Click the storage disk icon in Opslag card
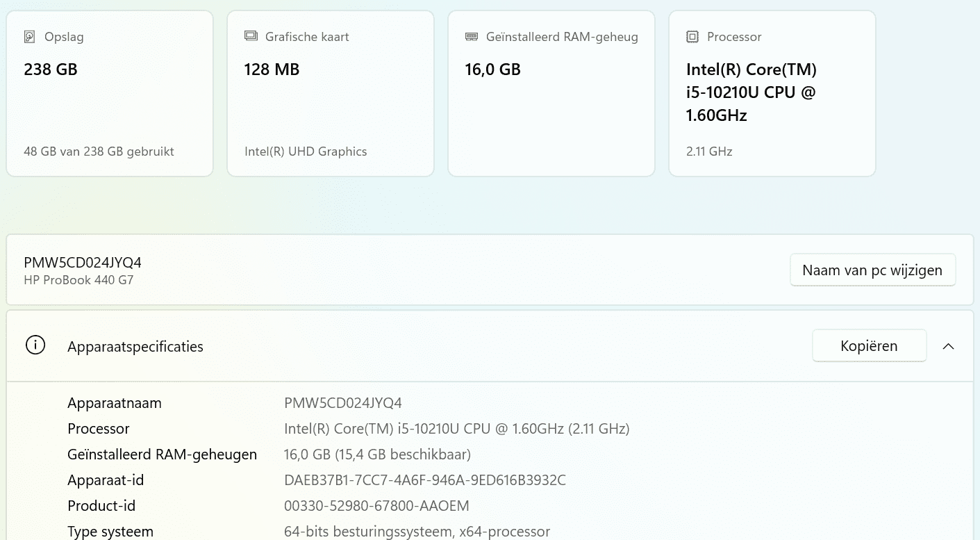 click(x=29, y=37)
